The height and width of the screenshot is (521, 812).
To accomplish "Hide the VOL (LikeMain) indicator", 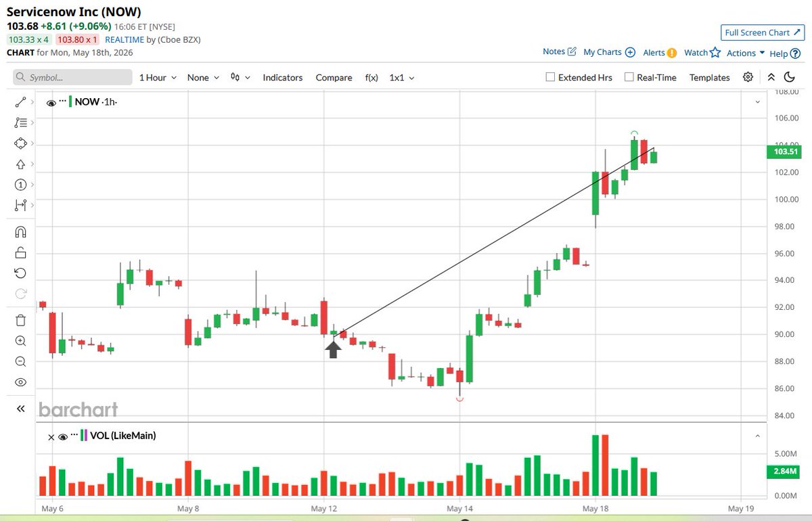I will tap(63, 437).
